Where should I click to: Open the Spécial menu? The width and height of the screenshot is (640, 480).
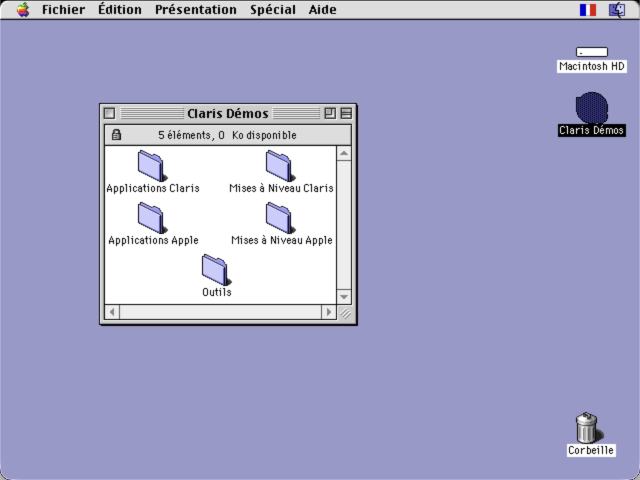pos(273,9)
